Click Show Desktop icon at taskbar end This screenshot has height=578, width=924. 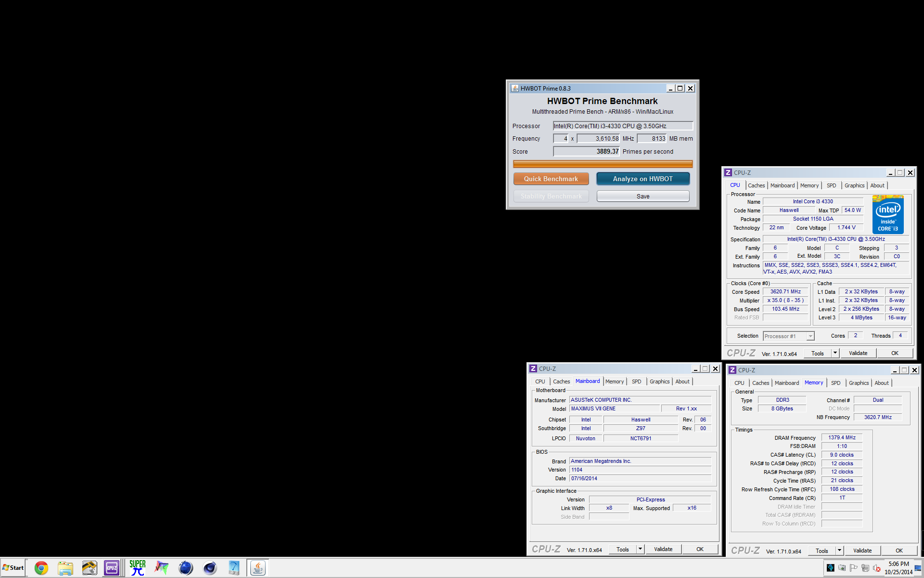click(918, 568)
